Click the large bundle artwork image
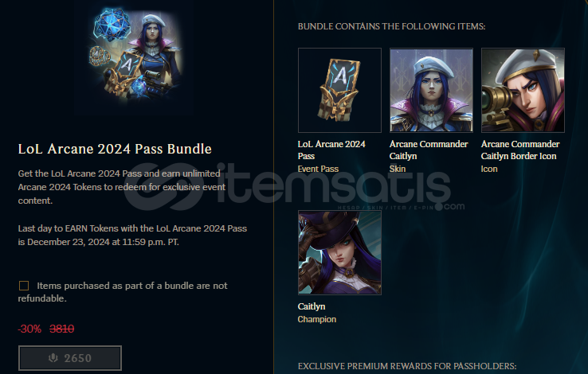Image resolution: width=588 pixels, height=374 pixels. 134,57
